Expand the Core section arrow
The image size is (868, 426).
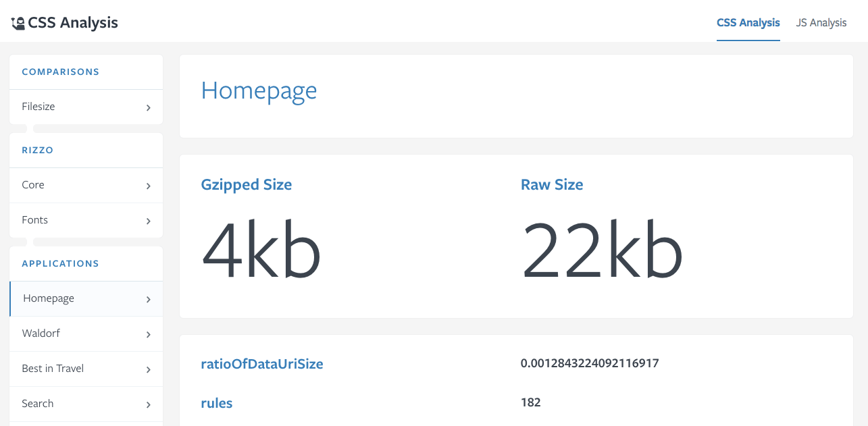[x=148, y=185]
